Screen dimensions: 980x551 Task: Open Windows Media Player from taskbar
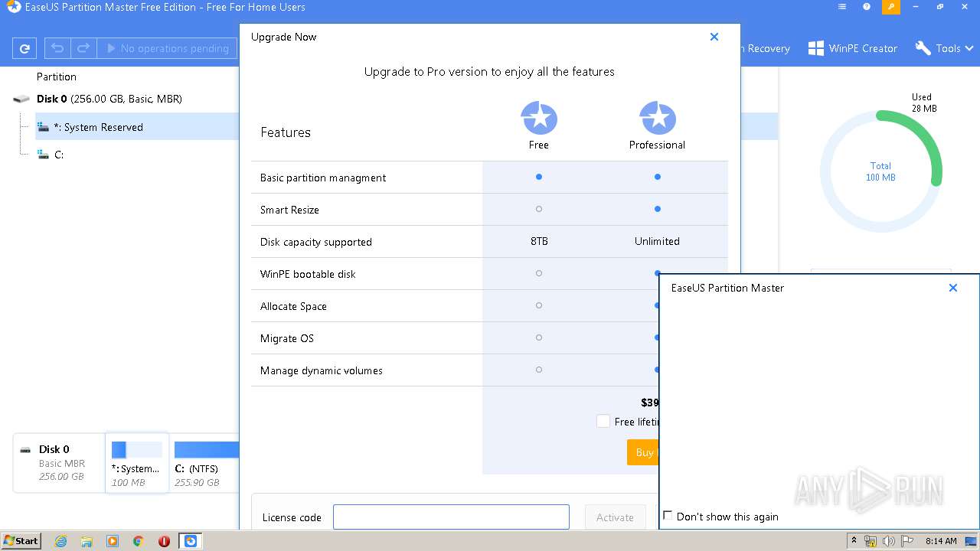[x=113, y=541]
